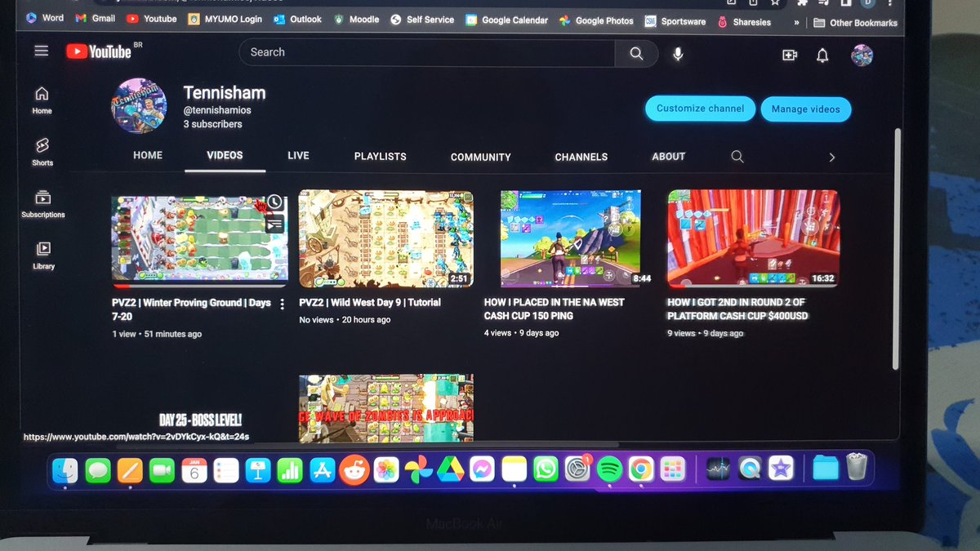
Task: Open Reddit from the dock
Action: 354,470
